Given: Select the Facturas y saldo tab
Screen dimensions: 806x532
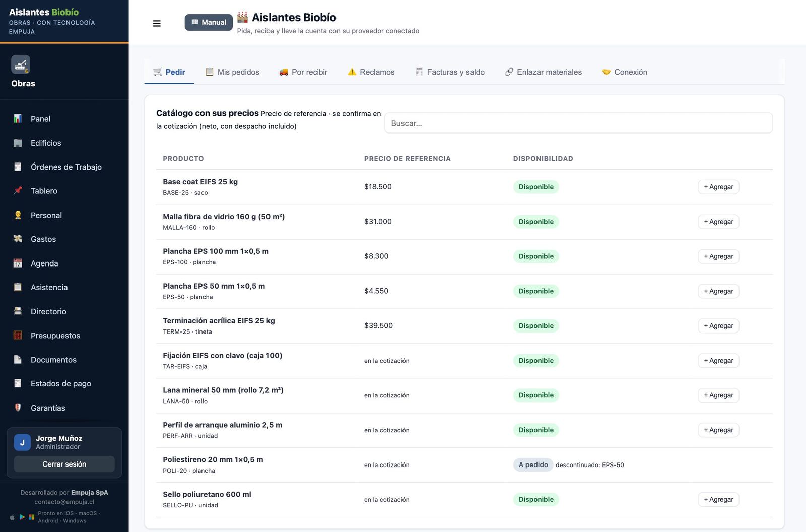Looking at the screenshot, I should [450, 72].
